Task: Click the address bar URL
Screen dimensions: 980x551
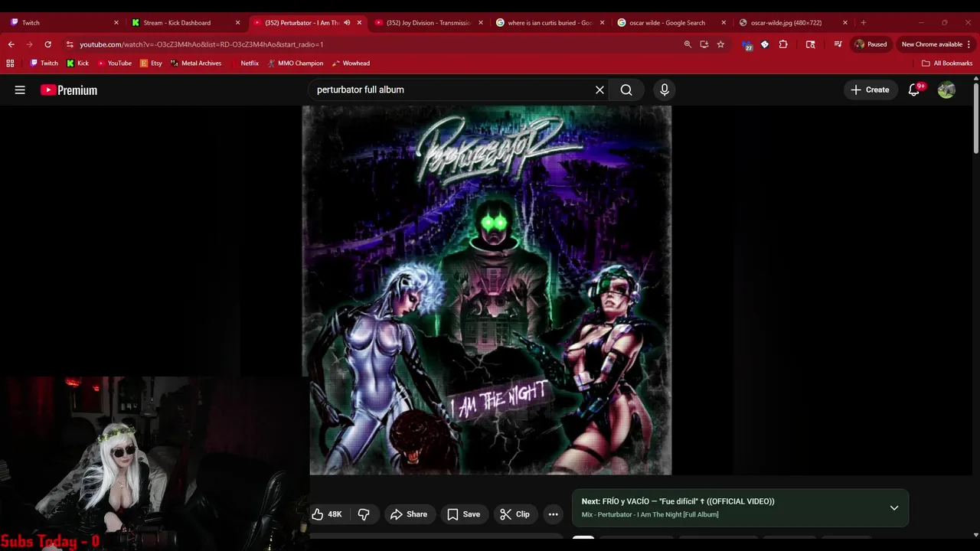Action: coord(201,44)
